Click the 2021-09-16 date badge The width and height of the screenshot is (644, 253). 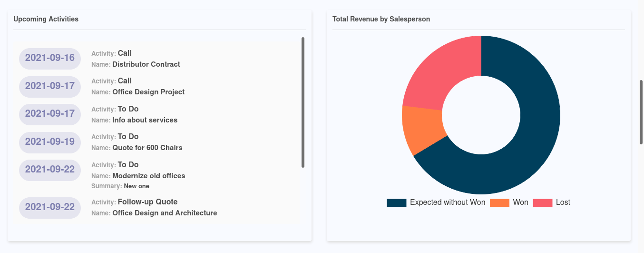point(50,58)
